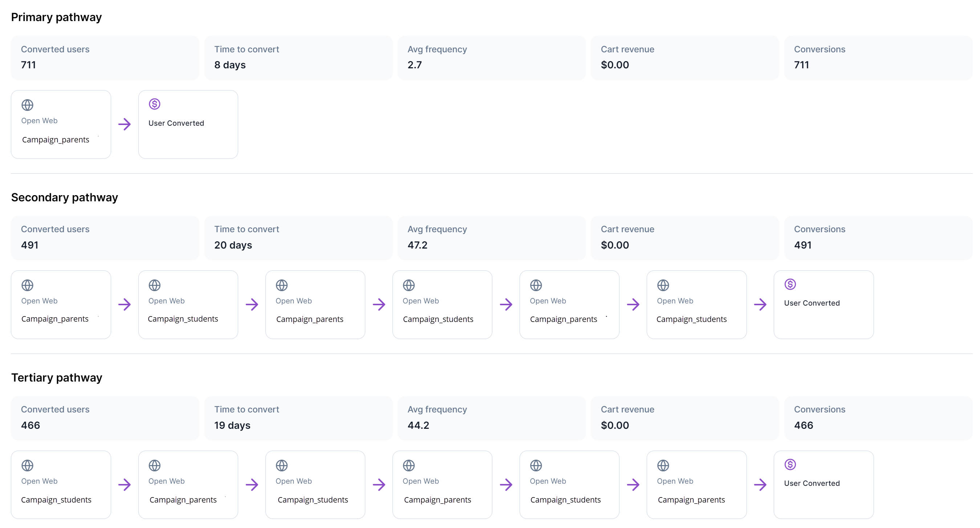
Task: Select Tertiary pathway Conversions 466 card
Action: pos(878,418)
